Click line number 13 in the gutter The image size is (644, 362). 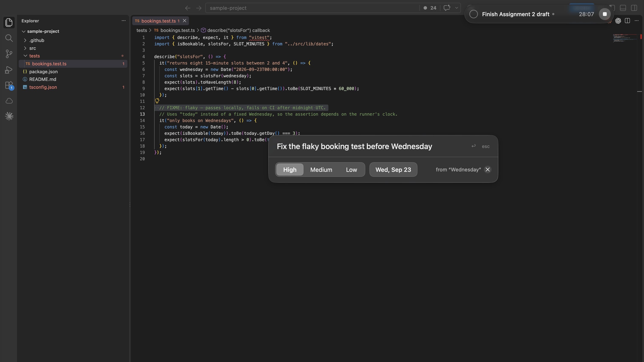(142, 114)
